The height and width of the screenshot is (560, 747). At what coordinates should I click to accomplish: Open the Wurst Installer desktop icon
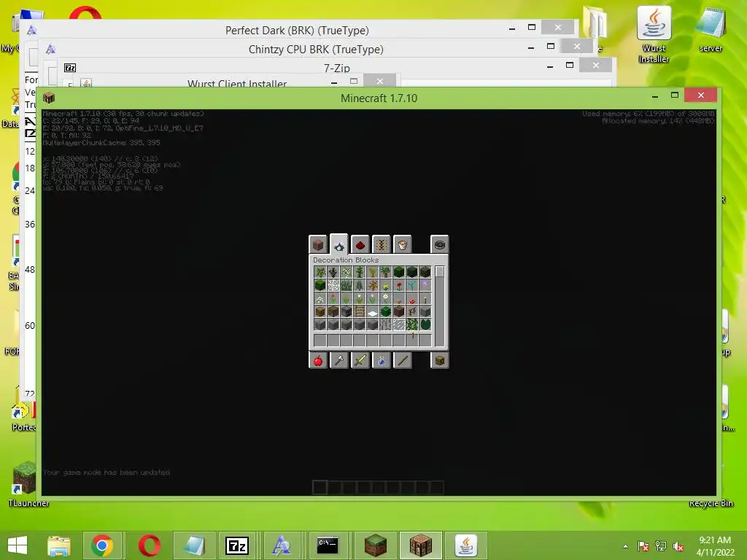(x=654, y=35)
